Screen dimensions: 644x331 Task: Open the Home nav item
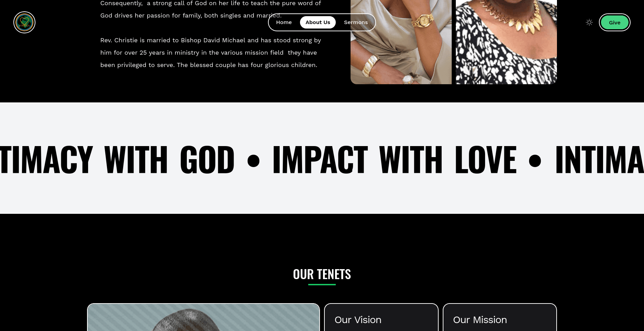tap(284, 22)
